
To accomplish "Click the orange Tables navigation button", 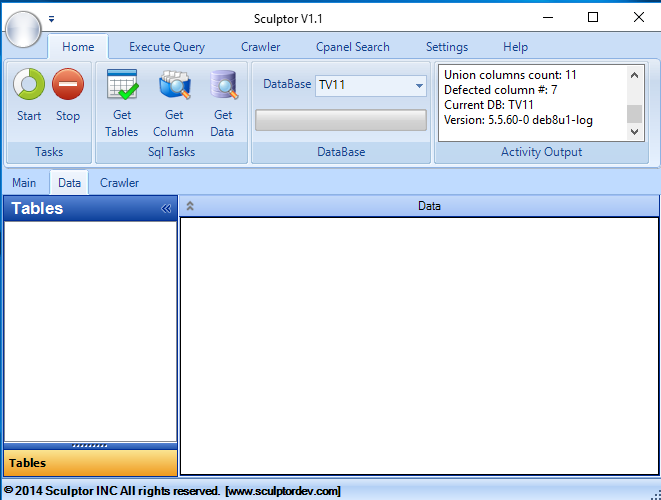I will 90,463.
